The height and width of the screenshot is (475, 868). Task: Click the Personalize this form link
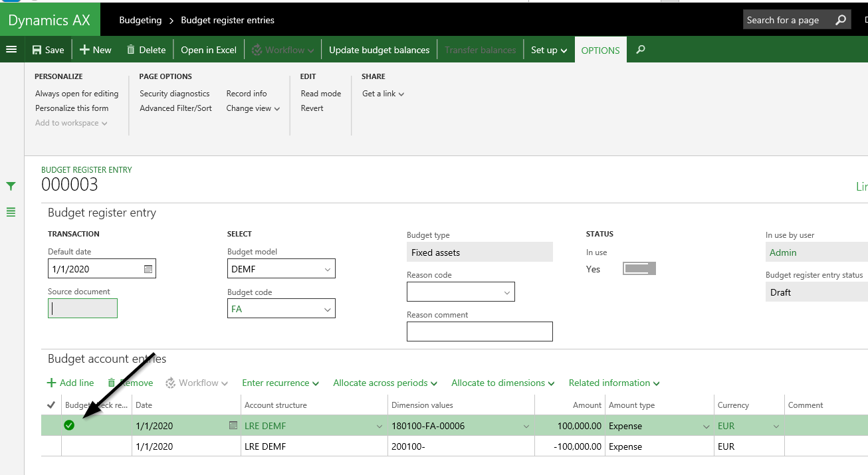click(72, 108)
